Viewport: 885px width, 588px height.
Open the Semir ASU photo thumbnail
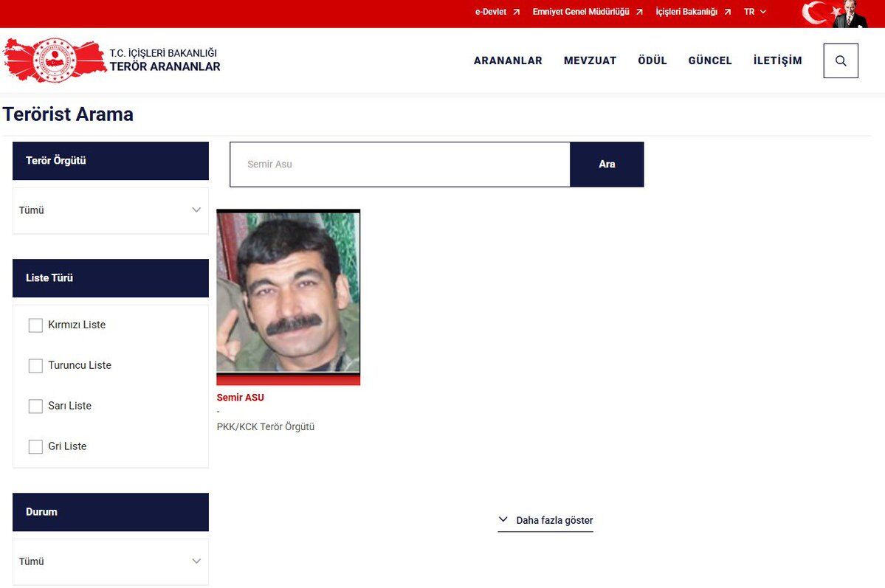288,297
